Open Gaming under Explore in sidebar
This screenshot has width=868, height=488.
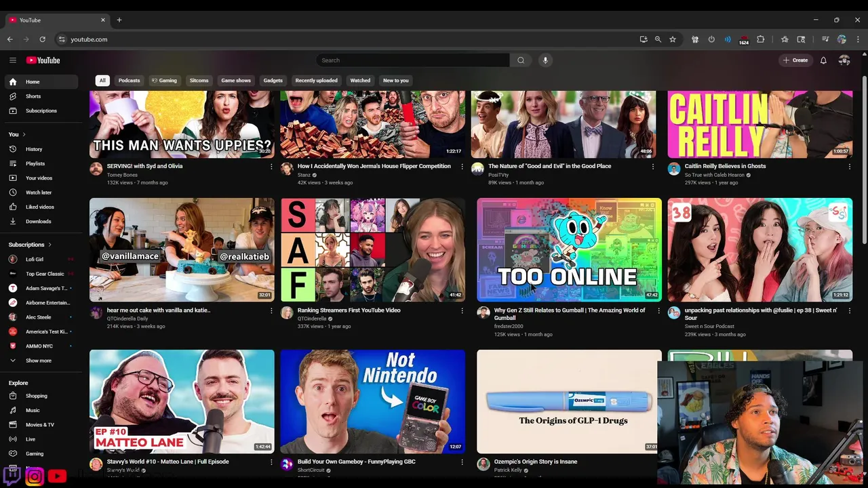[41, 453]
